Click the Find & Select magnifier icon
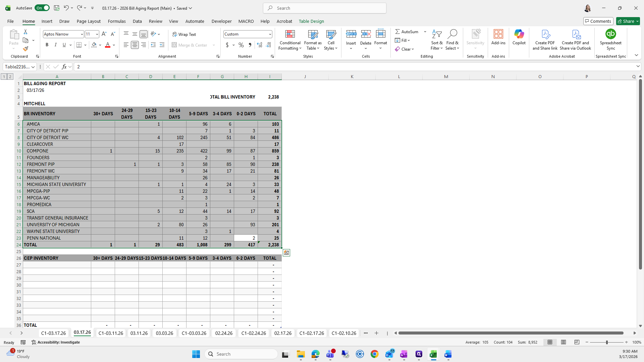Viewport: 644px width, 362px height. click(452, 34)
